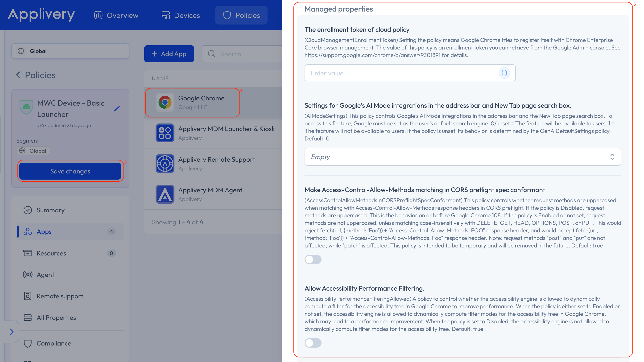
Task: Click the Apps count badge 4
Action: pyautogui.click(x=111, y=231)
